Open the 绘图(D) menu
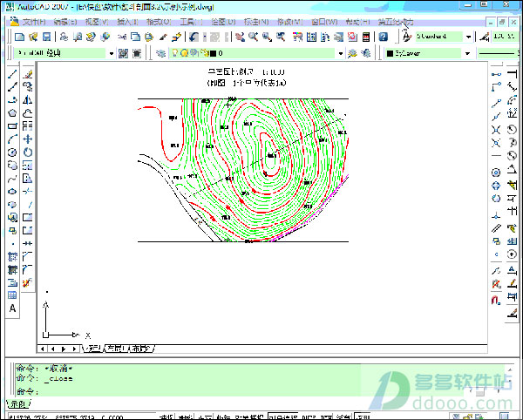523x420 pixels. point(223,22)
